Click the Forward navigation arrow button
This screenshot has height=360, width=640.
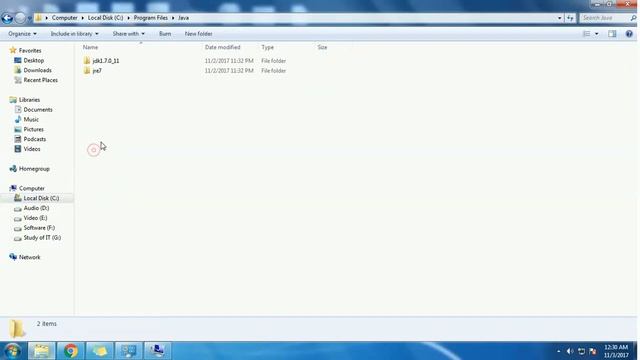(20, 18)
